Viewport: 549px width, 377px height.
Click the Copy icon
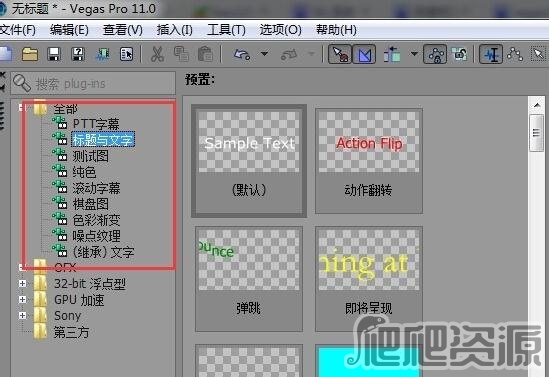(x=181, y=54)
